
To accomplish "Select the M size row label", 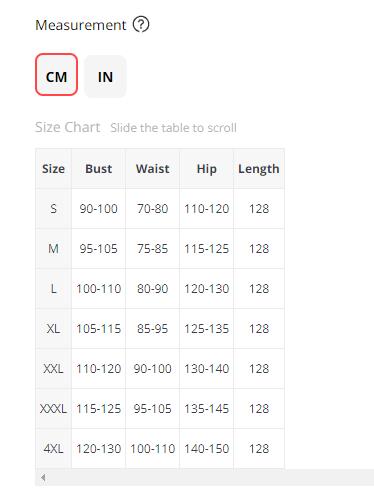I will point(53,249).
